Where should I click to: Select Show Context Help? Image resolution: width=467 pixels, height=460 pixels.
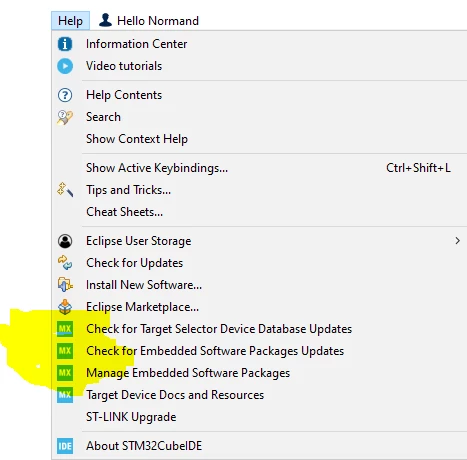259,139
